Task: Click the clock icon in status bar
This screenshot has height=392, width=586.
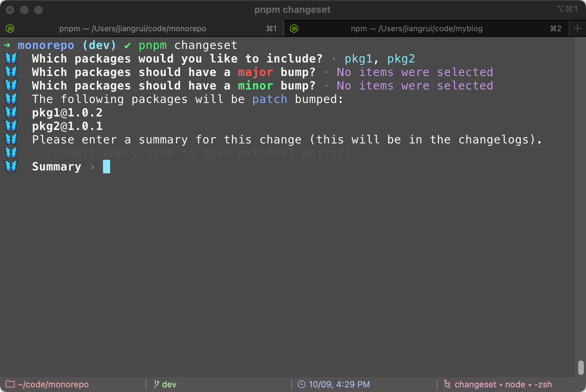Action: [x=301, y=384]
